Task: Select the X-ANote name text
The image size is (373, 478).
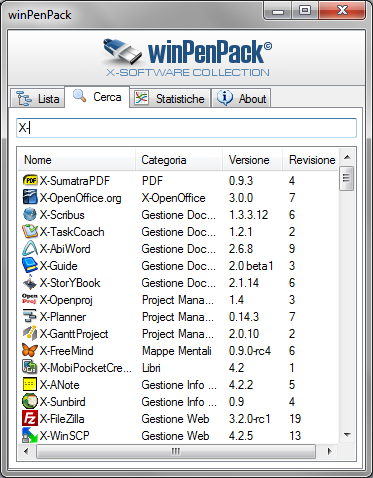Action: [x=60, y=385]
